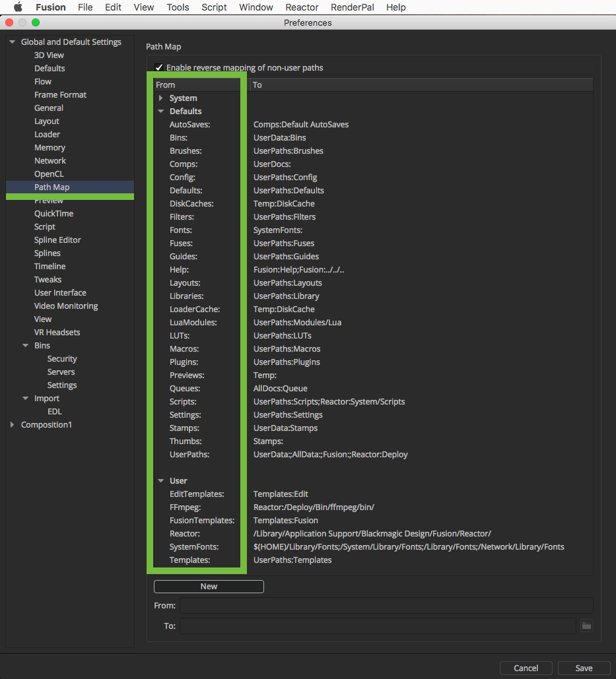Select User Interface preferences
Viewport: 616px width, 679px height.
60,293
